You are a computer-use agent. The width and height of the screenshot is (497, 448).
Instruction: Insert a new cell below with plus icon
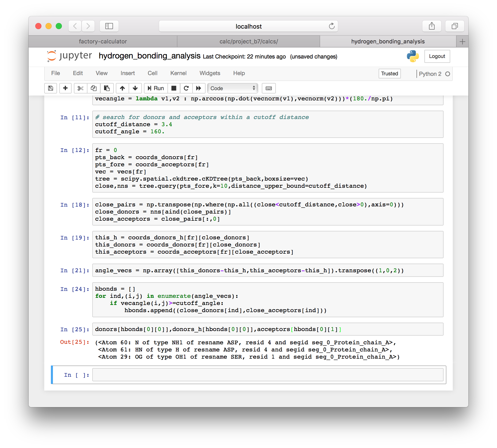65,88
